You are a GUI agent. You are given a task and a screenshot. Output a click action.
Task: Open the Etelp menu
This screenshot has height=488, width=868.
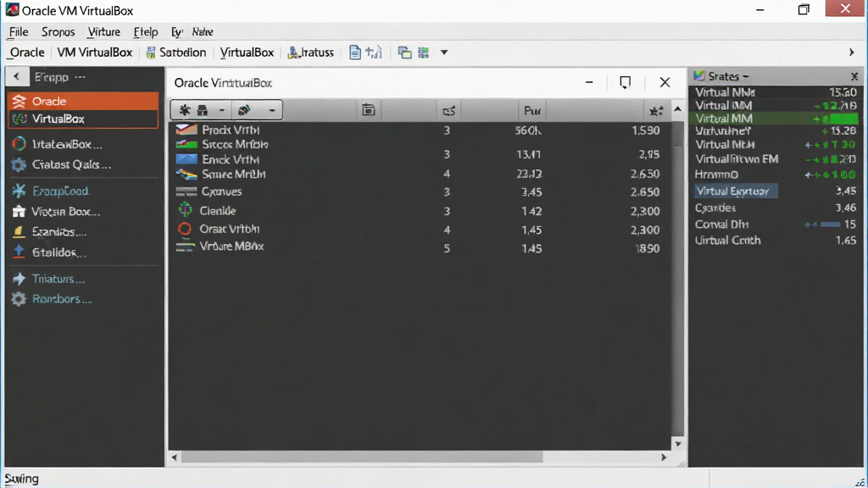[146, 32]
